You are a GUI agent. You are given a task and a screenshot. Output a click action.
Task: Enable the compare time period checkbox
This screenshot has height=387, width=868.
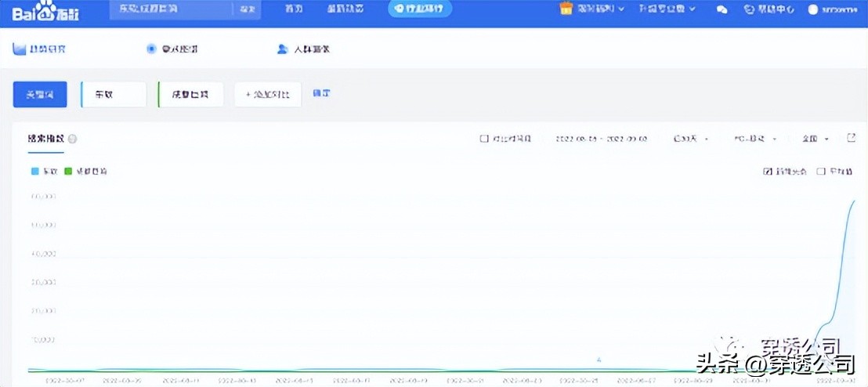(484, 139)
